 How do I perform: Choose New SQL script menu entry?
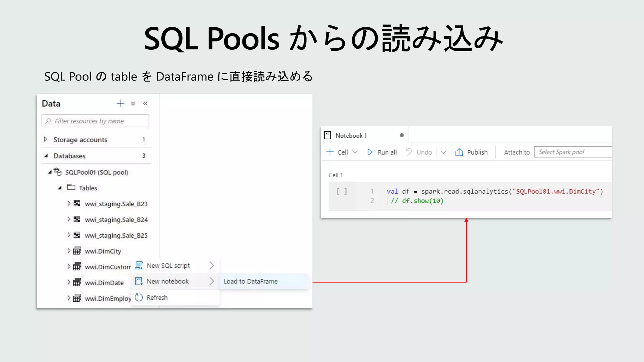(x=175, y=266)
